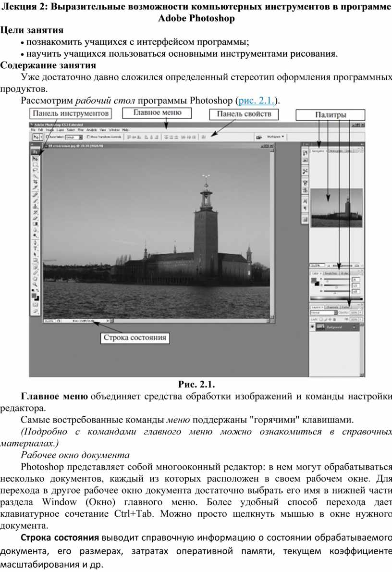Click the Auto-Align Layers icon in options bar
Screen dimensions: 392x572
204,137
